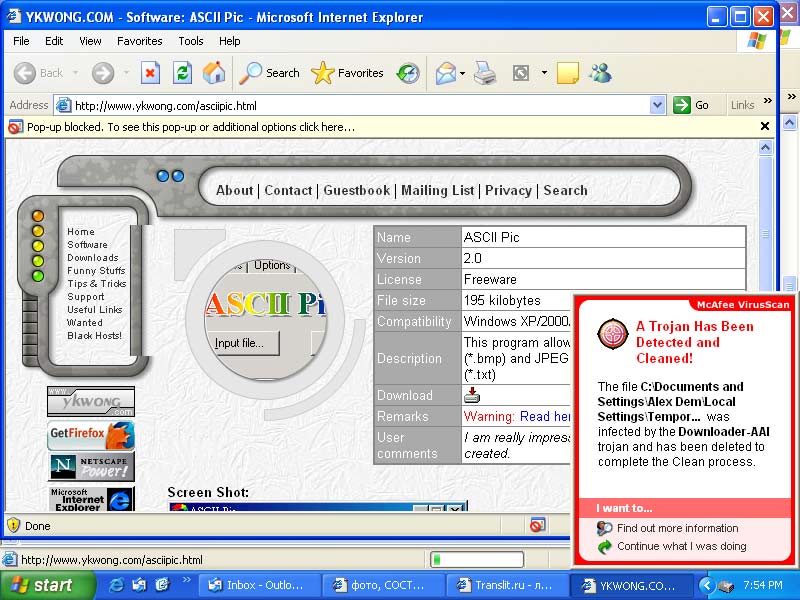This screenshot has width=800, height=600.
Task: Click the Start button
Action: tap(47, 585)
